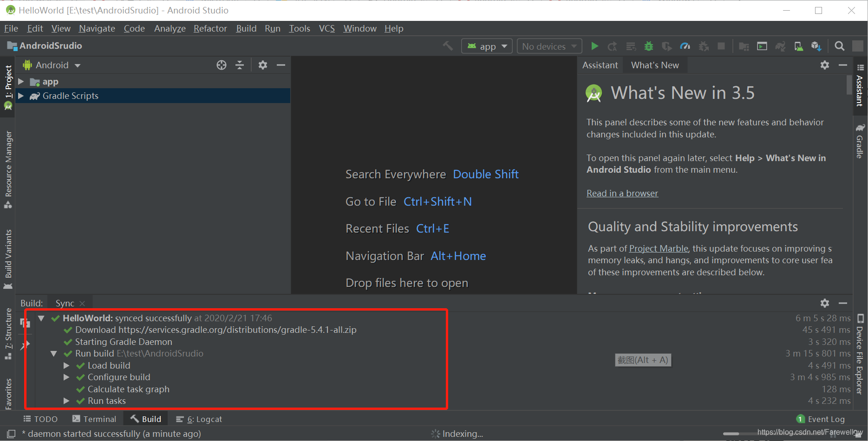Open the Refactor menu
The image size is (868, 441).
(210, 28)
